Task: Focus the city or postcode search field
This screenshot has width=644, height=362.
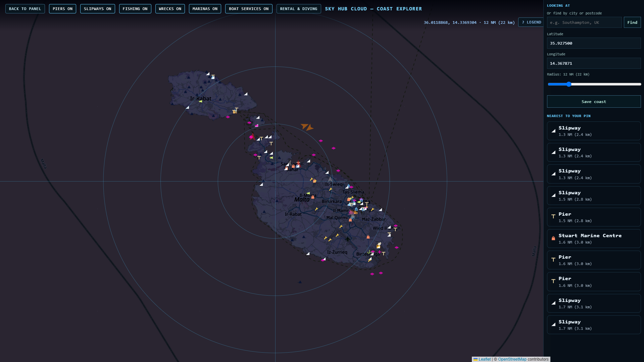Action: (x=584, y=22)
